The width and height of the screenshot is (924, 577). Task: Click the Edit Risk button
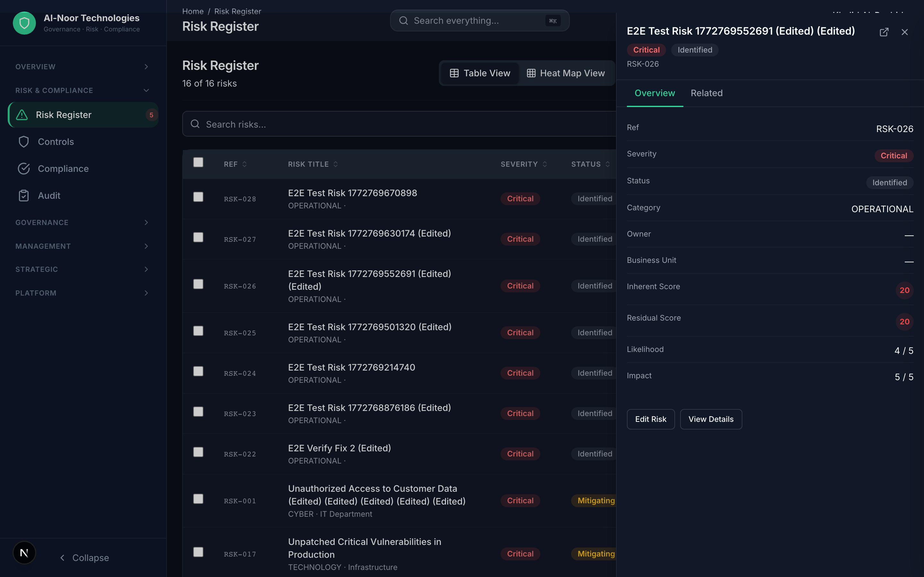pos(650,419)
